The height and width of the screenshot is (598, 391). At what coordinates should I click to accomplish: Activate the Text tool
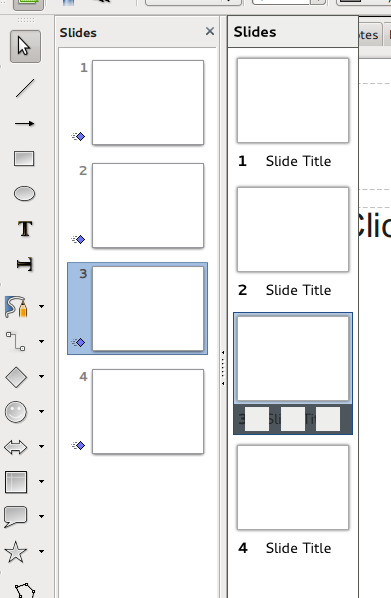[25, 229]
